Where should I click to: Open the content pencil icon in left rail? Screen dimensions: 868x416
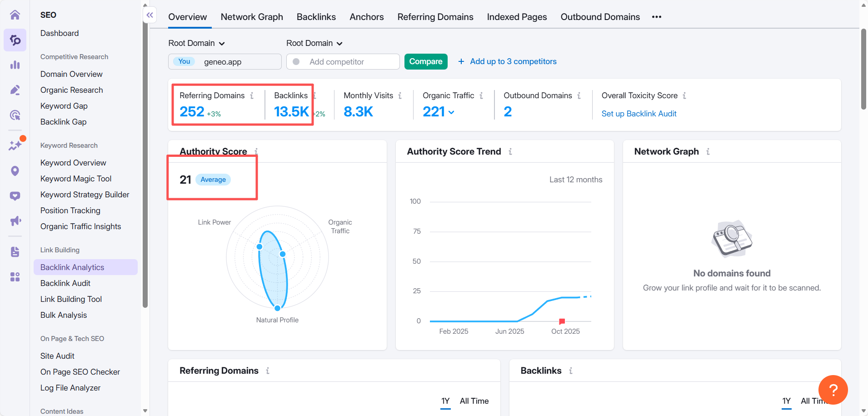click(15, 90)
